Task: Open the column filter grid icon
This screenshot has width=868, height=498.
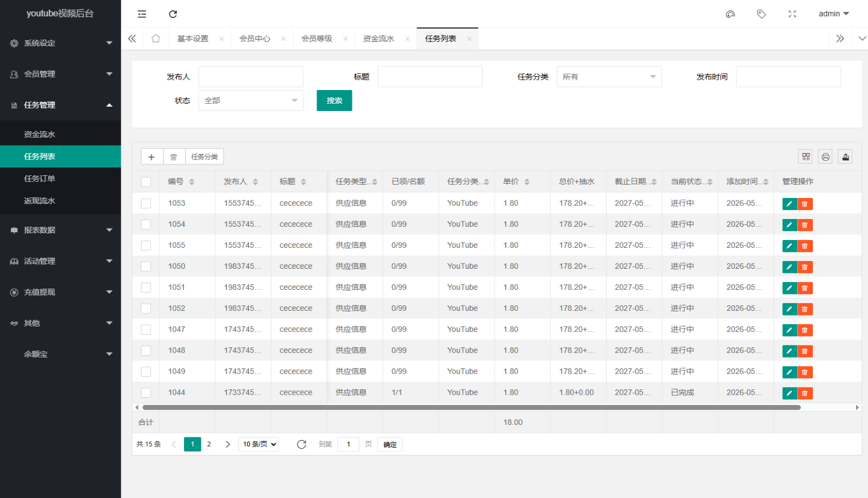Action: [806, 157]
